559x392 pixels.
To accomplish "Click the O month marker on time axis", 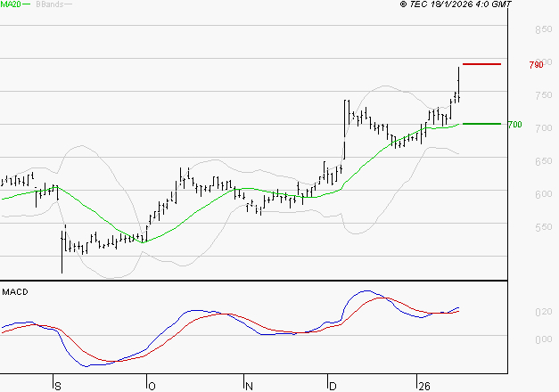I will (152, 387).
